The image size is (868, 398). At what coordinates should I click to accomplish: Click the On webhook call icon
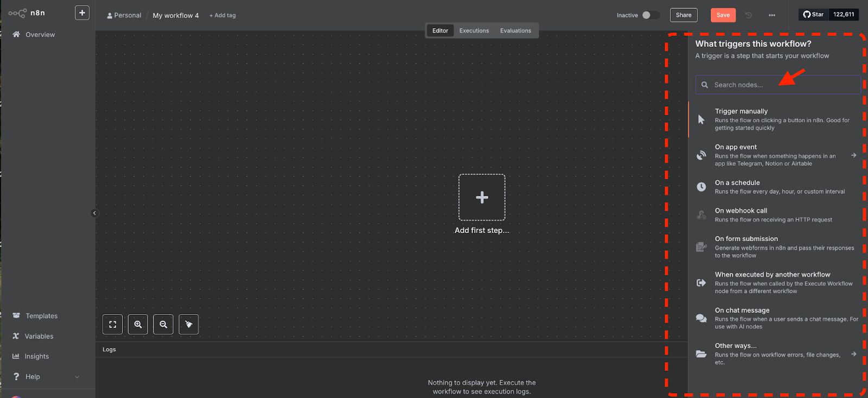coord(701,215)
